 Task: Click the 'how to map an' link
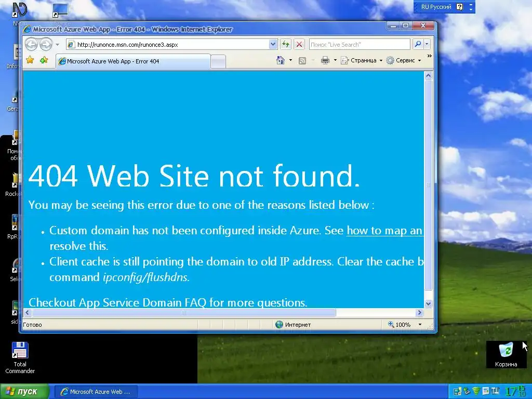[385, 231]
